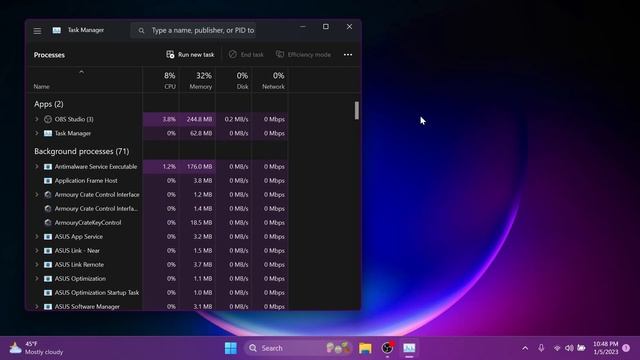The image size is (640, 360).
Task: Click the 176.0 MB memory cell
Action: tap(199, 167)
